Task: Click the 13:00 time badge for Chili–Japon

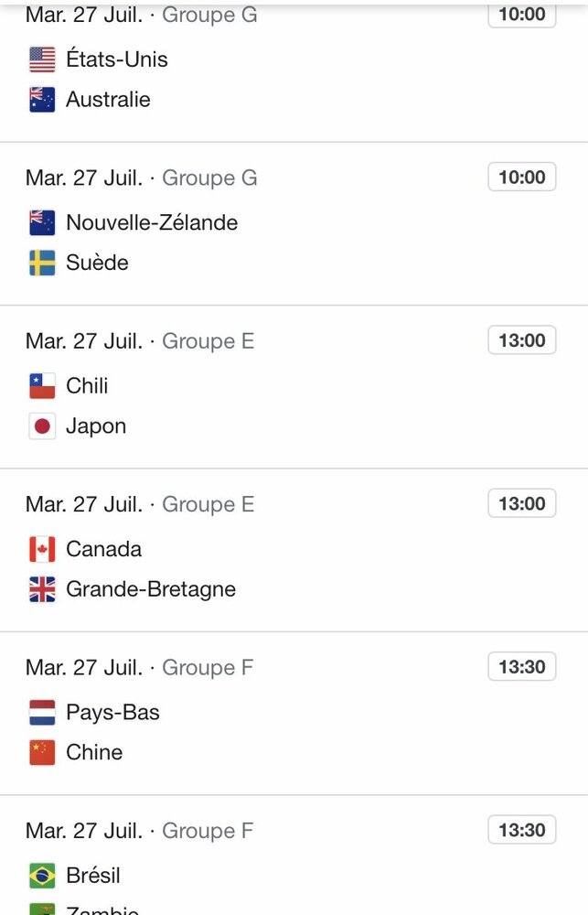Action: coord(522,341)
